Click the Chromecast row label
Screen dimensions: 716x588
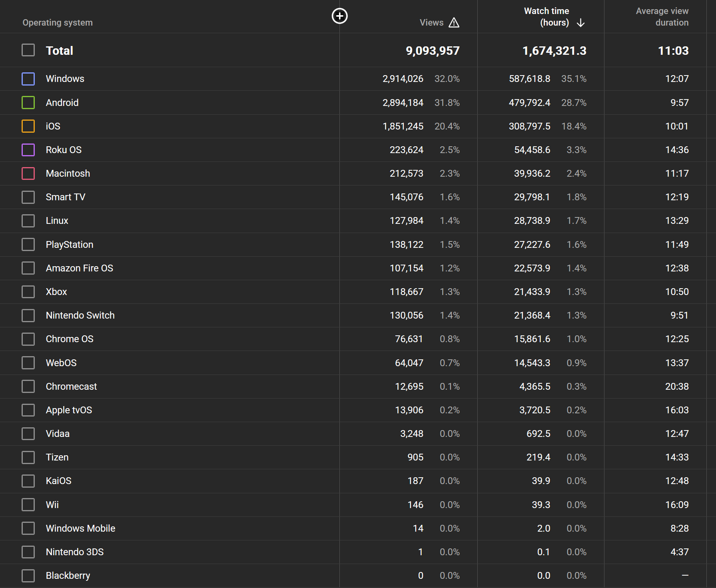coord(71,387)
